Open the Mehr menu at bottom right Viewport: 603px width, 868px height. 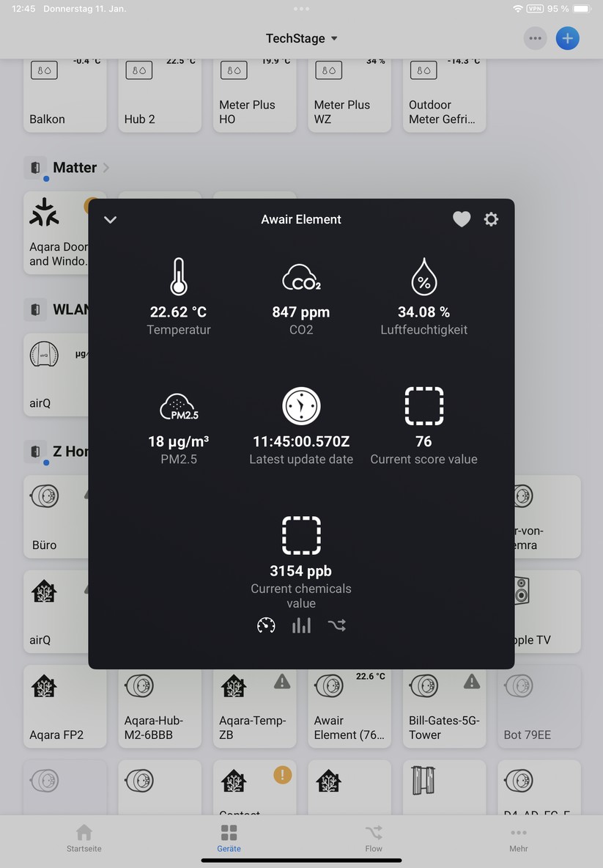[519, 838]
